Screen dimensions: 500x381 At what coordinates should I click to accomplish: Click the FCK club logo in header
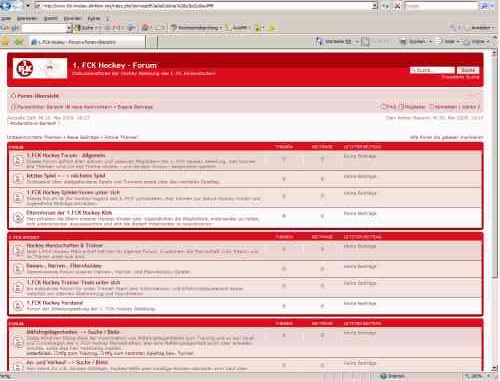[25, 68]
